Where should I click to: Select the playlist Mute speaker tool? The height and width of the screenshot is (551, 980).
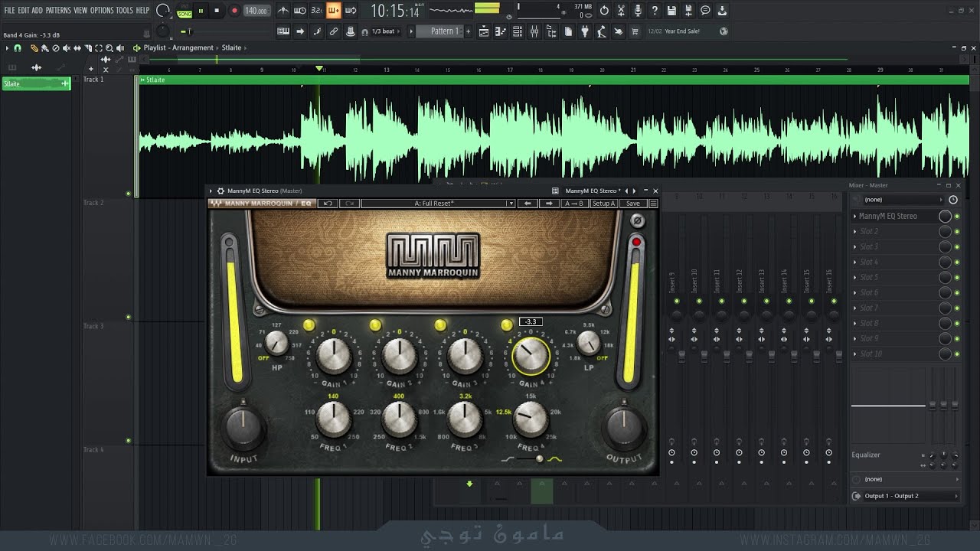pos(67,47)
